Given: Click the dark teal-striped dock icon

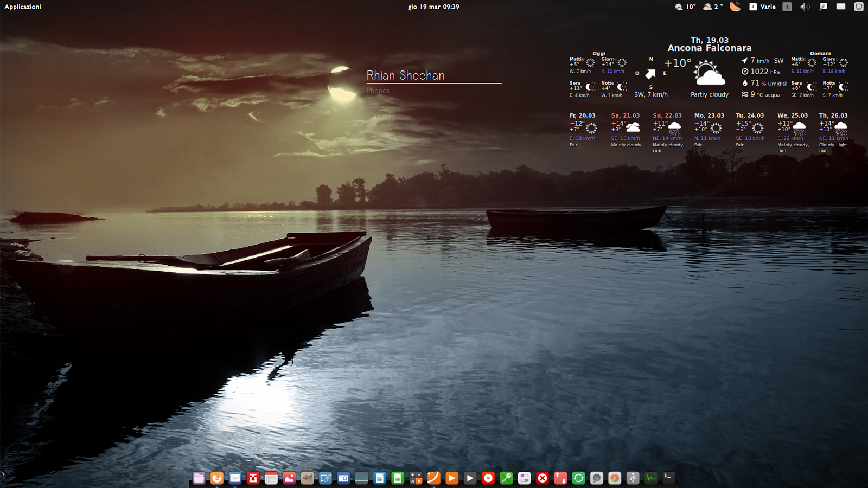Looking at the screenshot, I should tap(361, 478).
